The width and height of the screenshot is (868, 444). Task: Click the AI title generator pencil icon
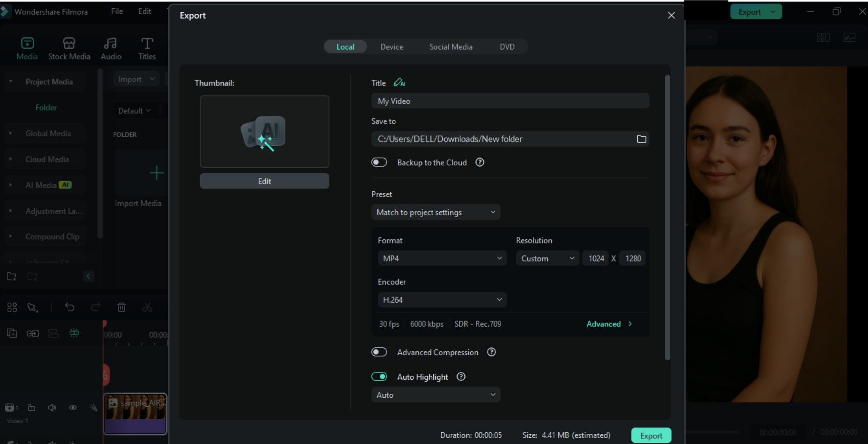tap(399, 83)
